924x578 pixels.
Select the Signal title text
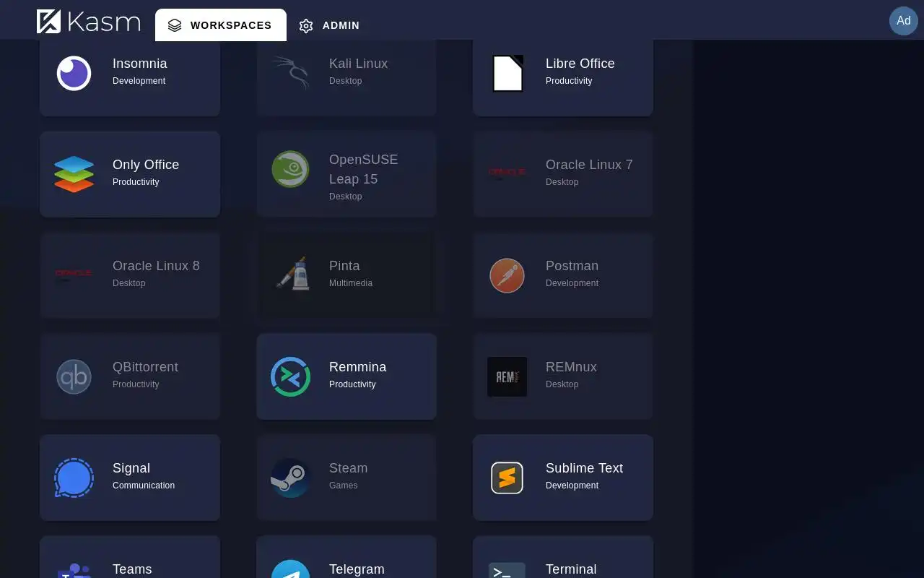coord(131,468)
